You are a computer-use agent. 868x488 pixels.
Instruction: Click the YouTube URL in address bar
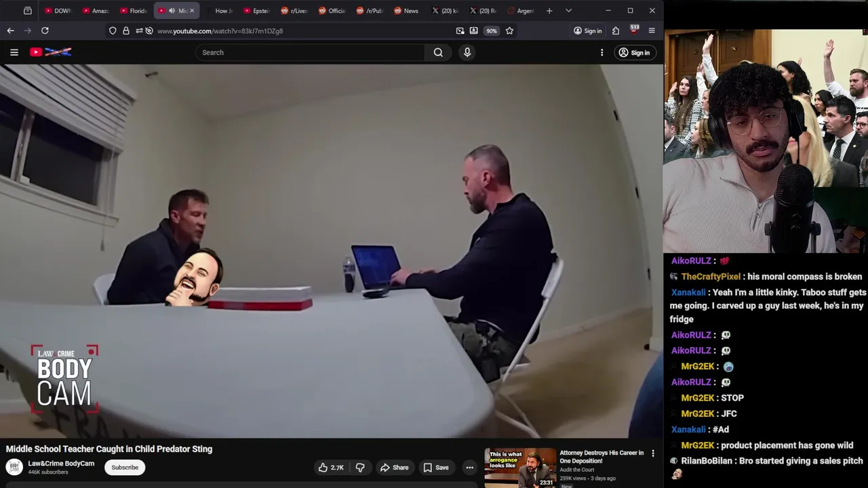click(220, 31)
